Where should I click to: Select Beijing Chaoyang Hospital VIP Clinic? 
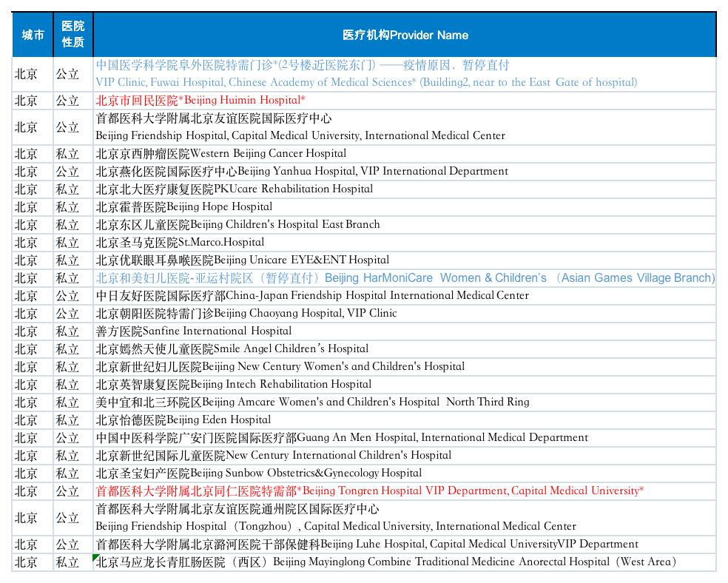coord(405,313)
